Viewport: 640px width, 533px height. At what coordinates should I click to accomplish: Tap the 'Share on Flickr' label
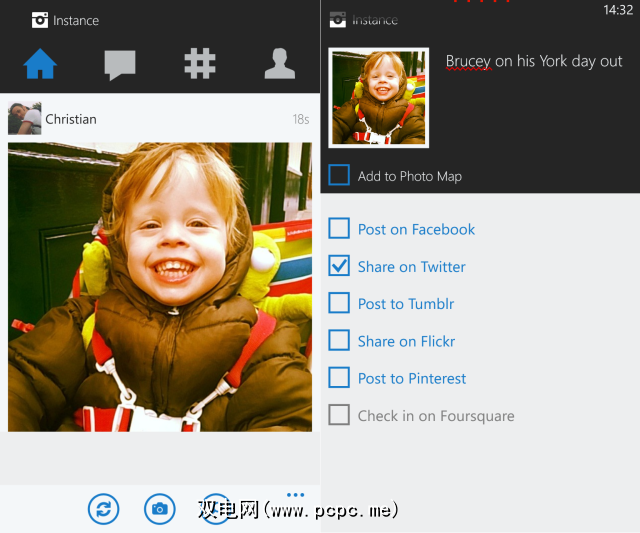[406, 341]
